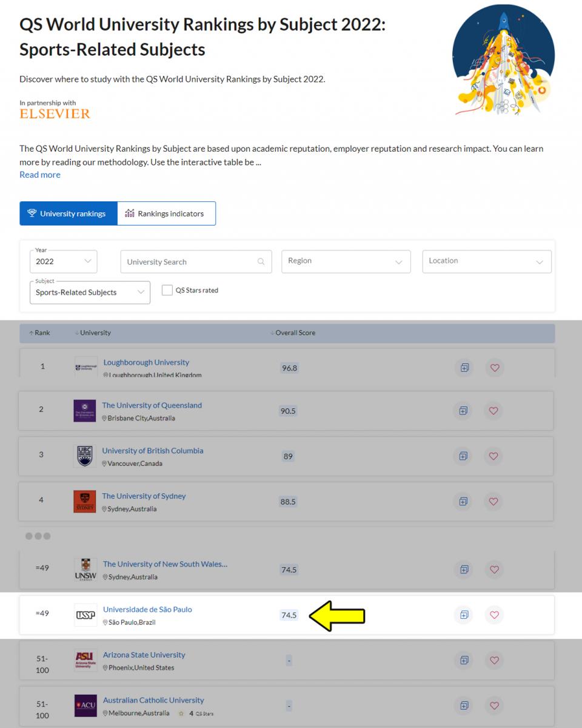
Task: Open the Location dropdown
Action: tap(487, 261)
